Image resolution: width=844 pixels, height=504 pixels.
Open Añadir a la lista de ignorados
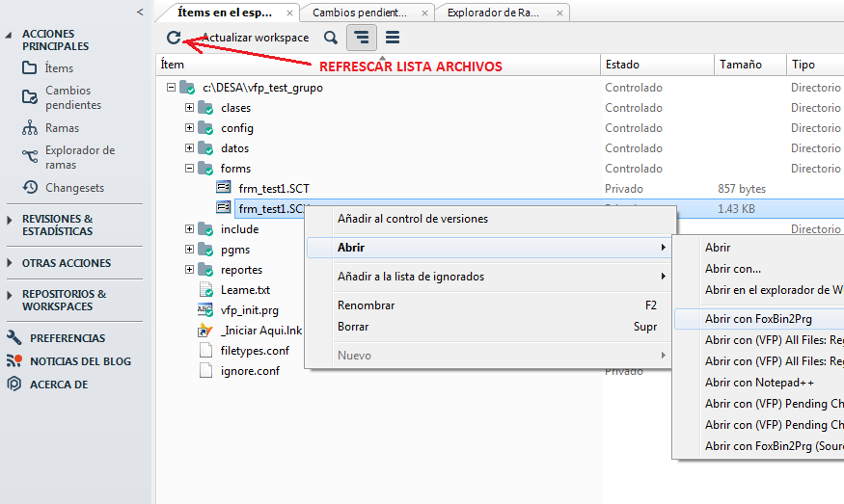[x=489, y=277]
